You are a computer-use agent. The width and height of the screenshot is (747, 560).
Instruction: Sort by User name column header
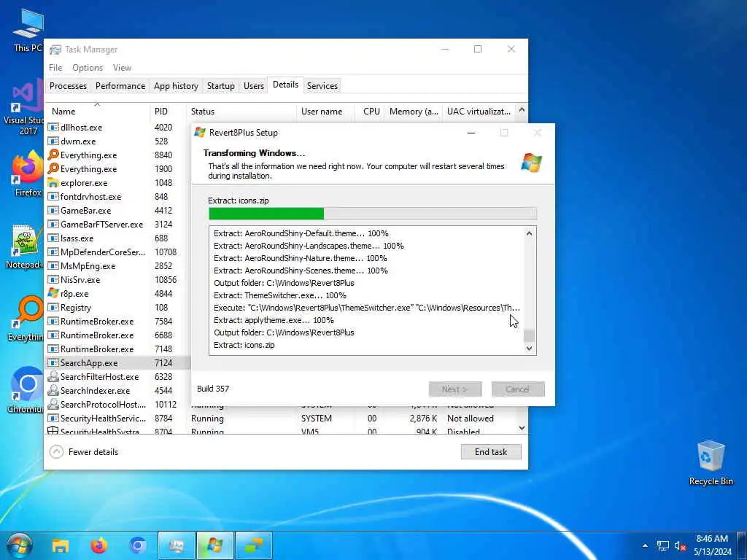(x=325, y=112)
